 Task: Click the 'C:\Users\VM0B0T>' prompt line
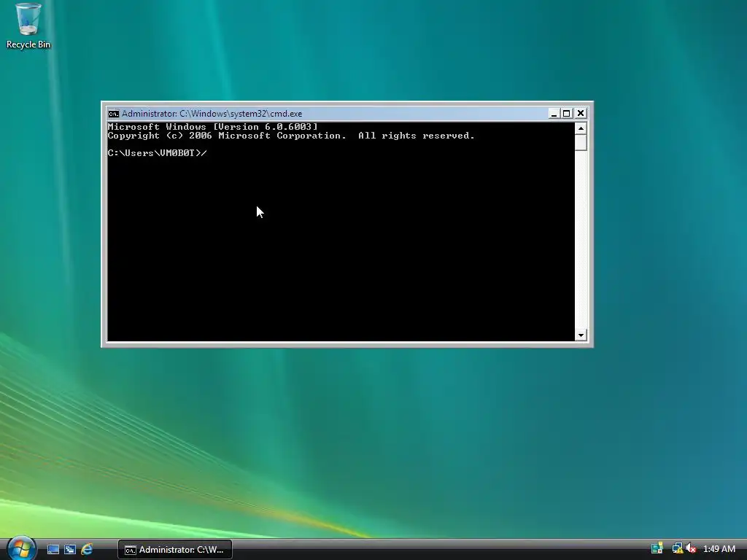click(157, 153)
